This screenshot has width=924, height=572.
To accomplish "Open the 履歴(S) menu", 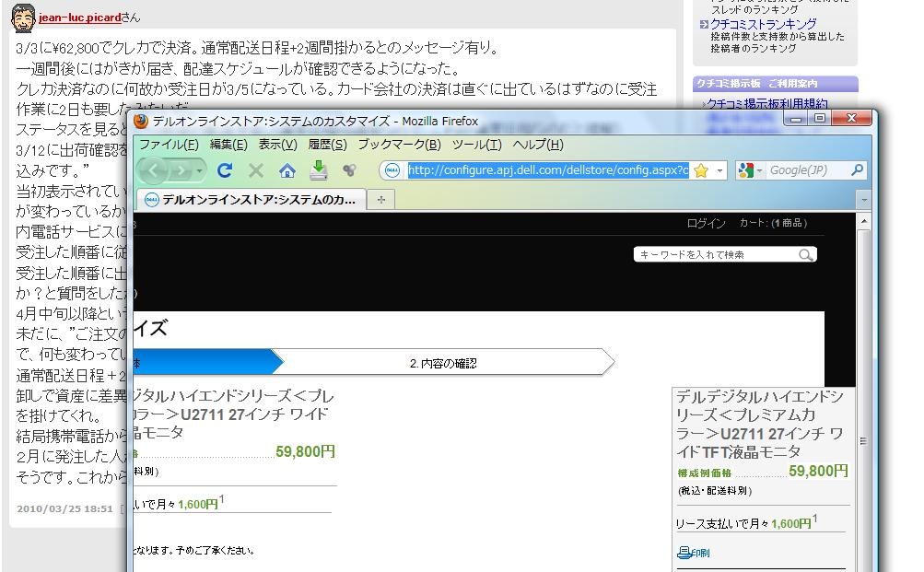I will (x=327, y=145).
